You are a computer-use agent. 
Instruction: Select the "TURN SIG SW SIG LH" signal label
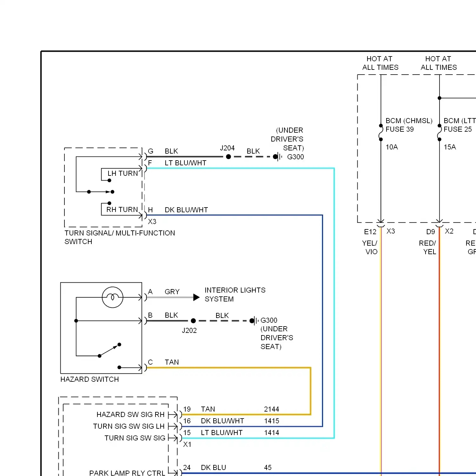(x=129, y=426)
